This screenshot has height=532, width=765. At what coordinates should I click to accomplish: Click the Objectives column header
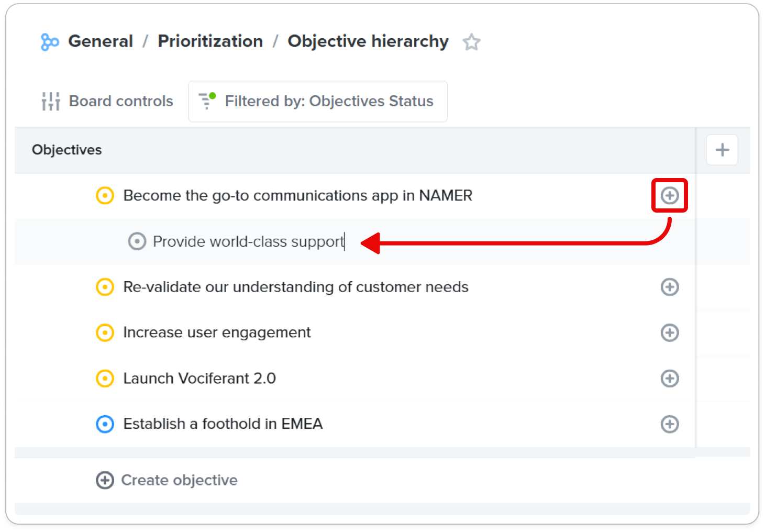(x=67, y=150)
